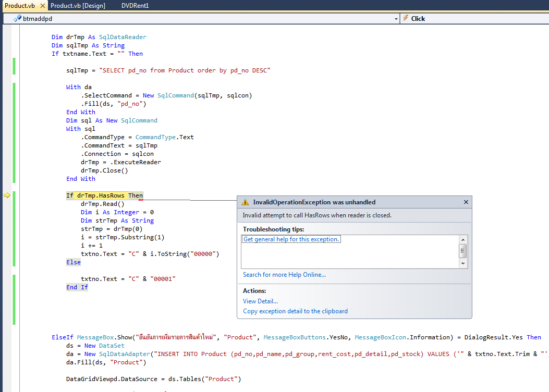Click the 'ElseIf MessageBox.Show' line
Screen dimensions: 549x392
pyautogui.click(x=296, y=337)
